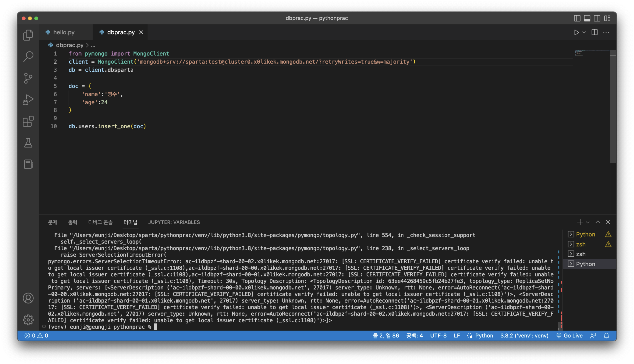Image resolution: width=634 pixels, height=364 pixels.
Task: Click line number 5 in the gutter
Action: click(55, 86)
